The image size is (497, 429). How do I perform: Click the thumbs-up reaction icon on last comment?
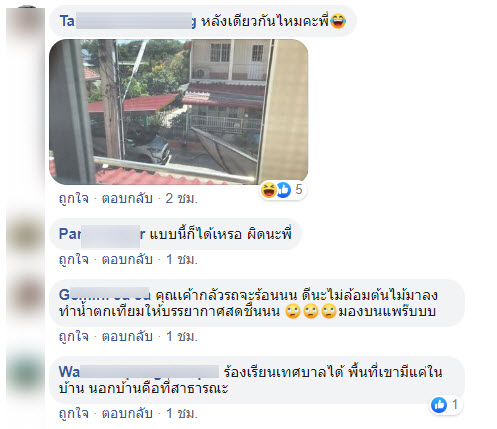click(x=439, y=405)
